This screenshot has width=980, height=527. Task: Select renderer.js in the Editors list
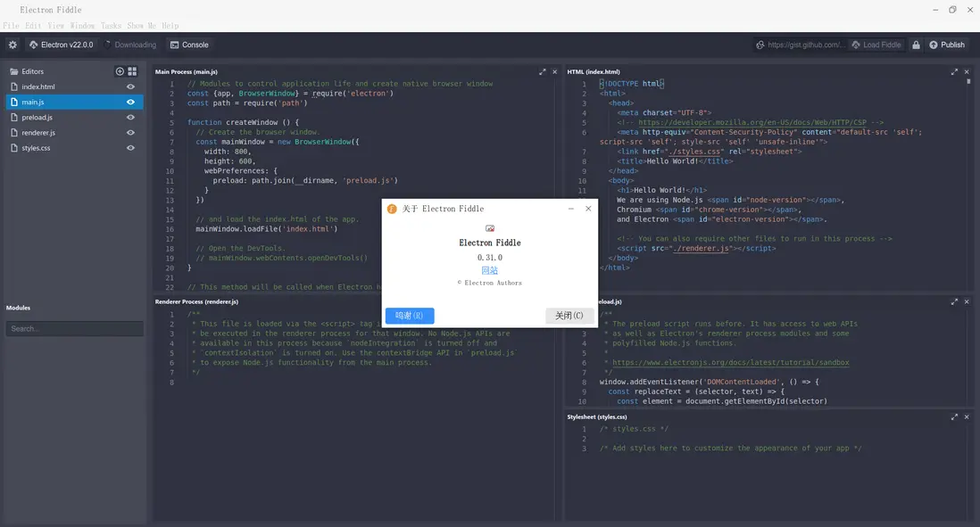tap(38, 133)
